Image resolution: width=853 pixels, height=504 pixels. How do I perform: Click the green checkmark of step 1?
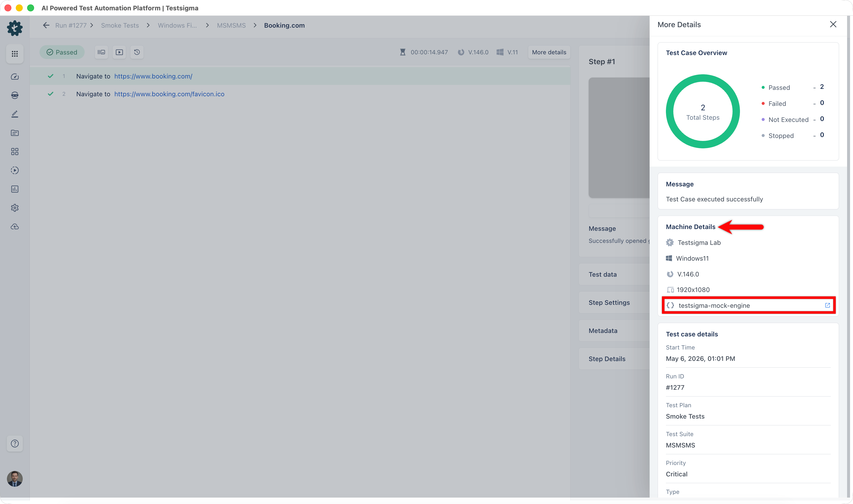tap(51, 76)
